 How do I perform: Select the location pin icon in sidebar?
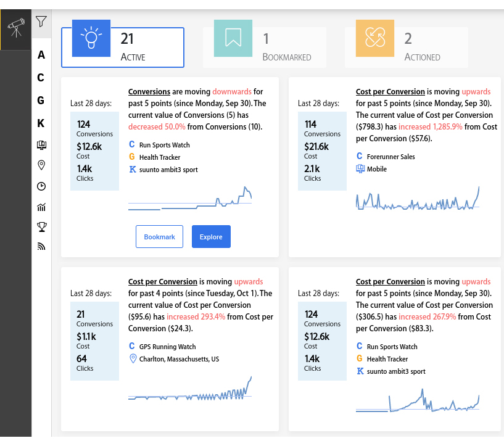click(x=41, y=165)
